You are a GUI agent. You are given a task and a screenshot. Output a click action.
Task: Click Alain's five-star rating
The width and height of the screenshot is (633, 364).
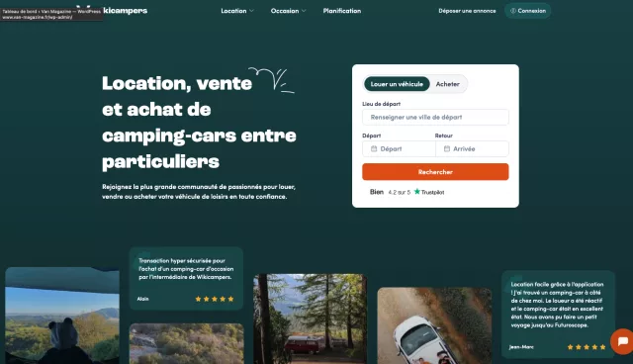[215, 299]
